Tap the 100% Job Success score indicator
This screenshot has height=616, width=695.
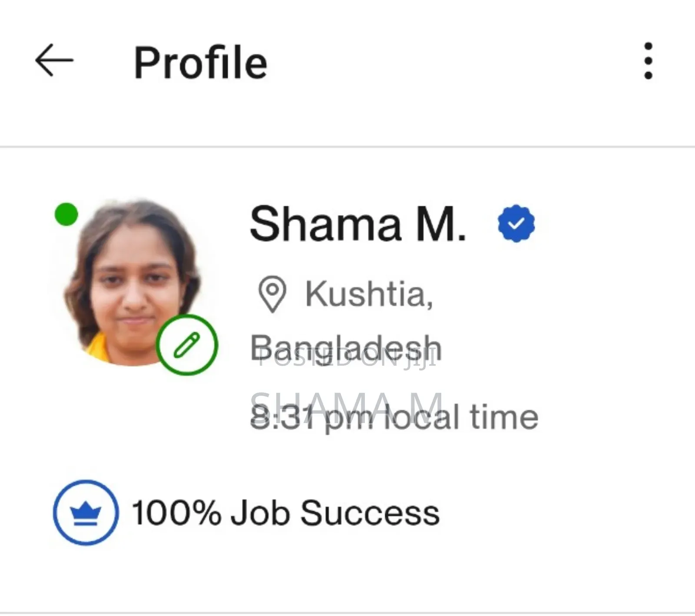(285, 512)
